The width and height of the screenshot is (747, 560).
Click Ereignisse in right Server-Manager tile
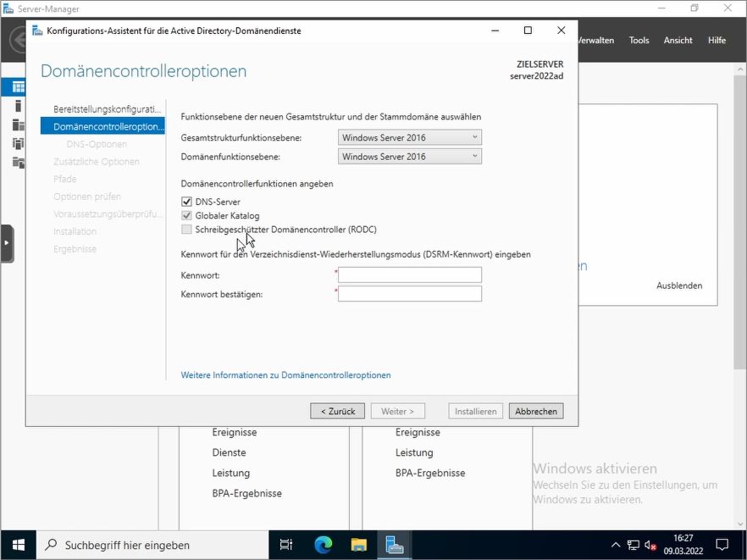coord(418,432)
